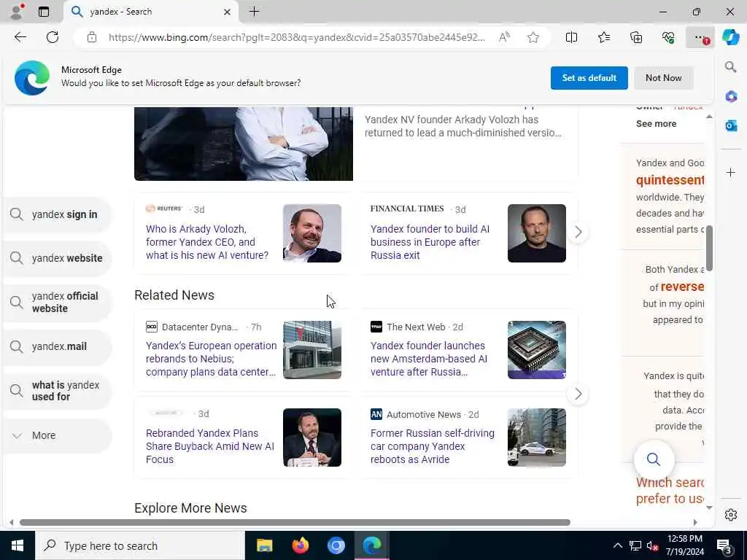The width and height of the screenshot is (747, 560).
Task: Show next top stories carousel arrow
Action: [578, 233]
